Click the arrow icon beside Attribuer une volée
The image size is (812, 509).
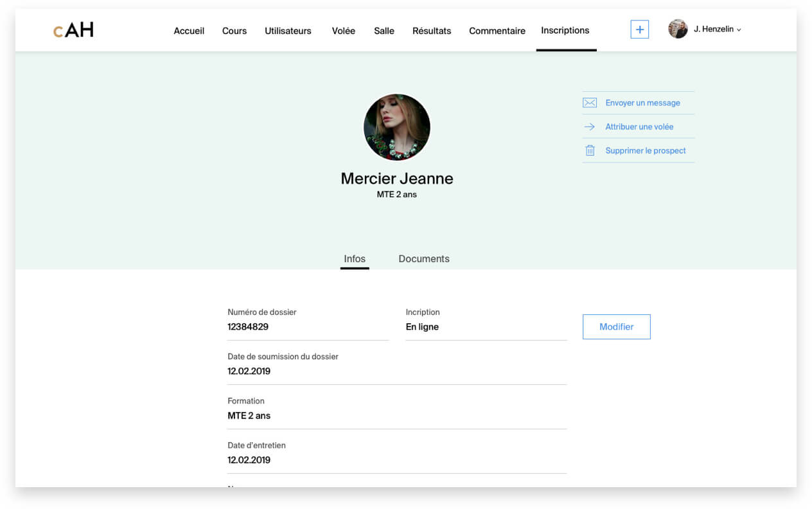[x=590, y=127]
